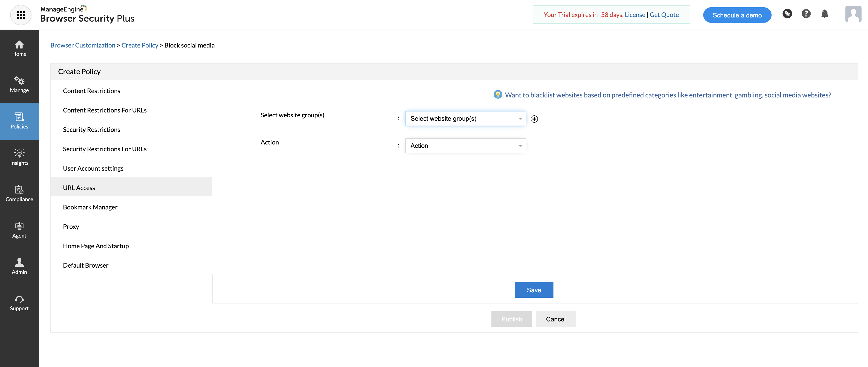
Task: Expand the Select website group(s) dropdown
Action: pos(465,119)
